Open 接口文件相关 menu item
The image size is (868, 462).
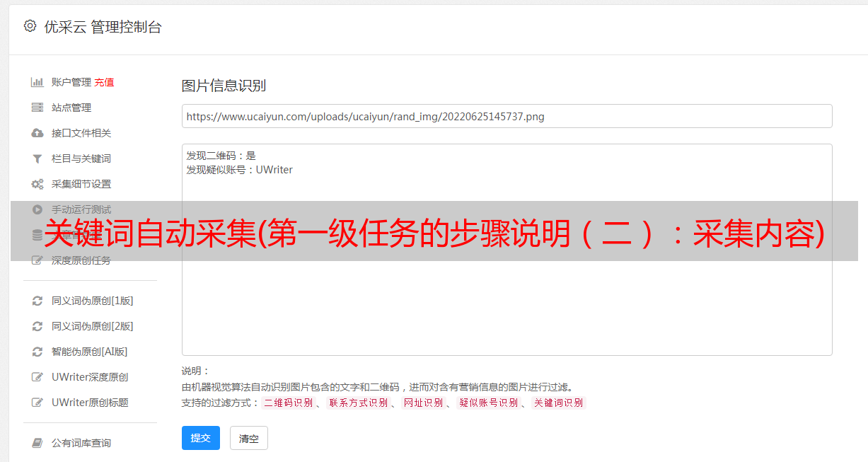coord(81,133)
